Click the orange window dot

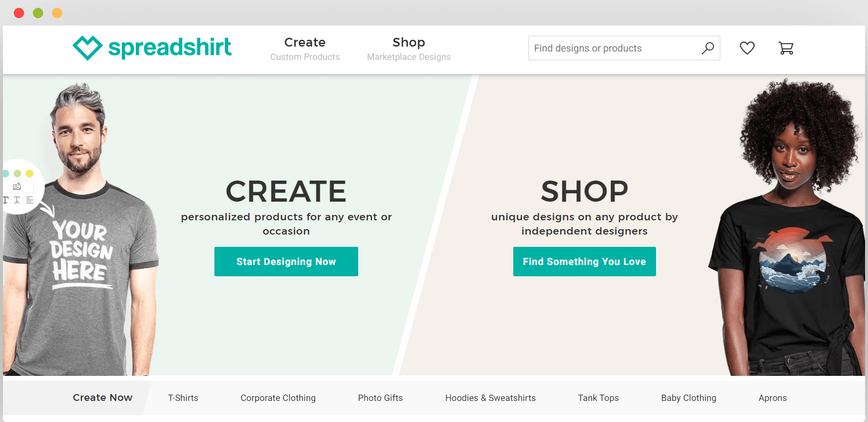[x=57, y=13]
